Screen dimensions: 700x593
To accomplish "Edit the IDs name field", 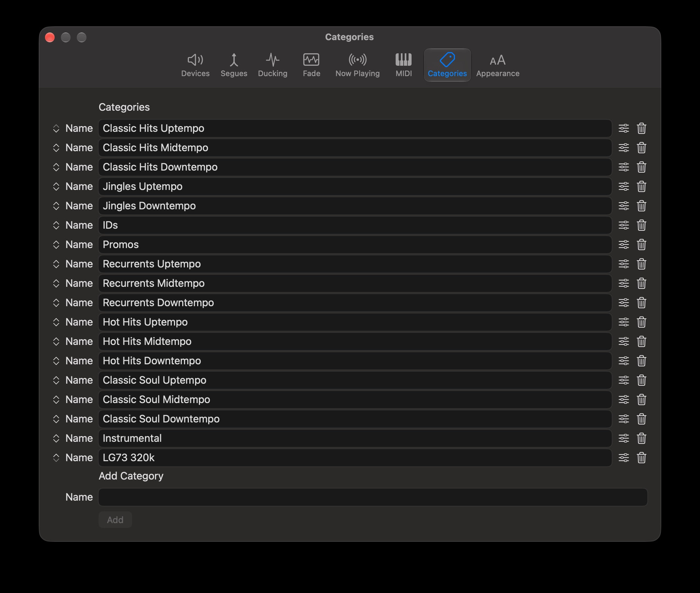I will click(355, 225).
